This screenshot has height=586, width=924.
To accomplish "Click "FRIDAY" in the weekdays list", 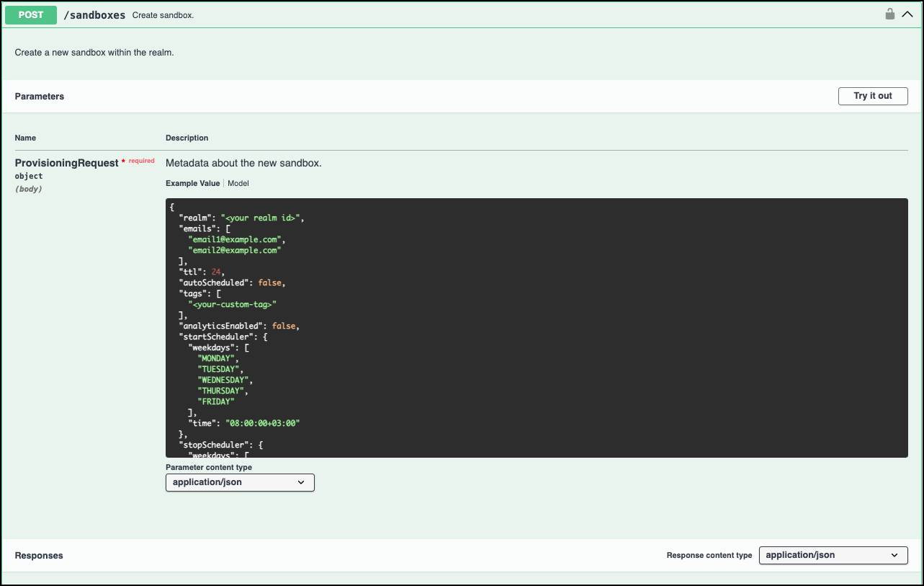I will 216,401.
